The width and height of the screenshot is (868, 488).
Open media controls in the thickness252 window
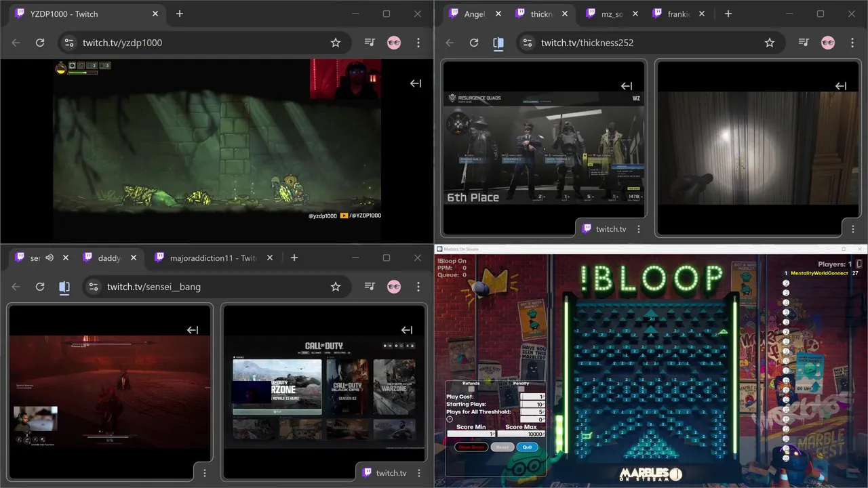point(804,43)
